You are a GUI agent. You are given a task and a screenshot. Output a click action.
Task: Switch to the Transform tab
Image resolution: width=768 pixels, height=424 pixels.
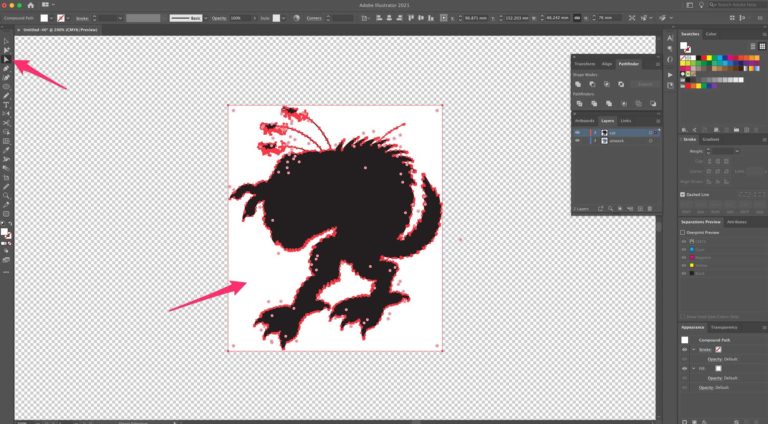coord(585,64)
